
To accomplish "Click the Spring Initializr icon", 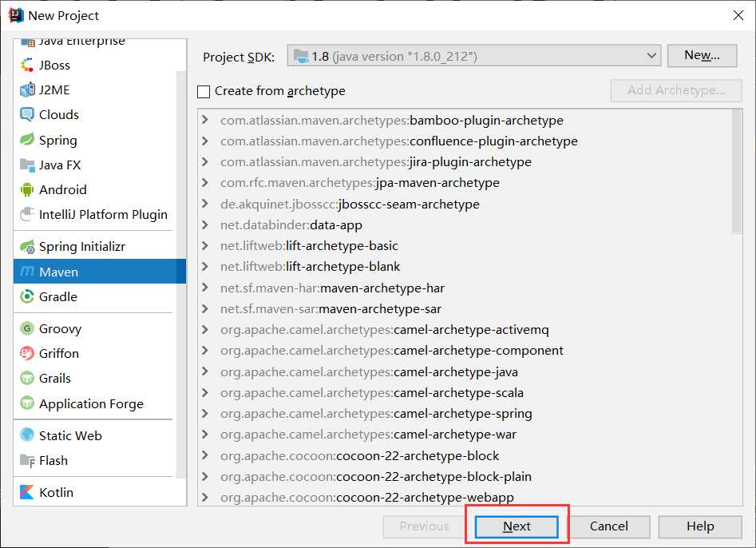I will point(27,247).
